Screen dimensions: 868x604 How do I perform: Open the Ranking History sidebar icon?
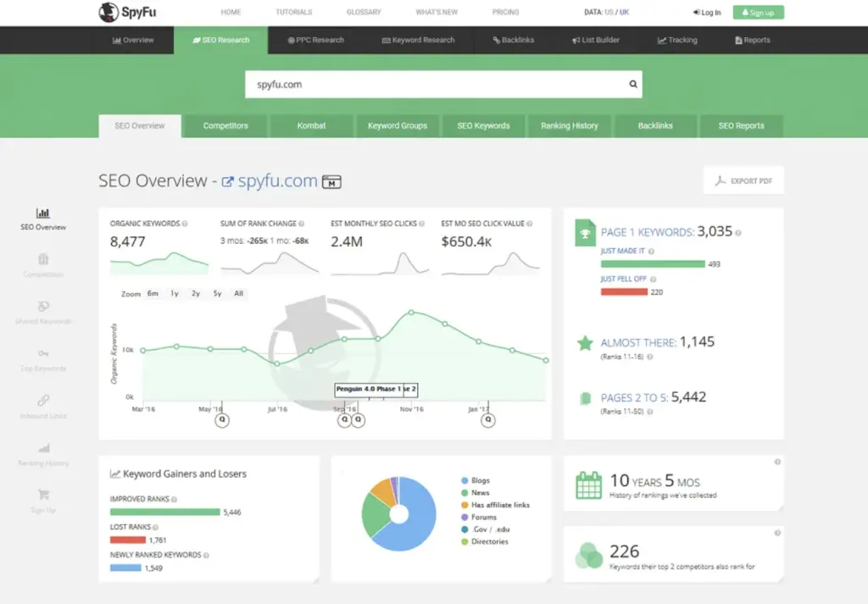point(43,447)
